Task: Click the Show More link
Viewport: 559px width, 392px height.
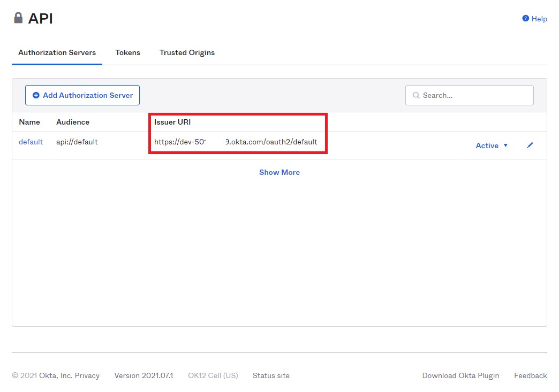Action: pyautogui.click(x=279, y=172)
